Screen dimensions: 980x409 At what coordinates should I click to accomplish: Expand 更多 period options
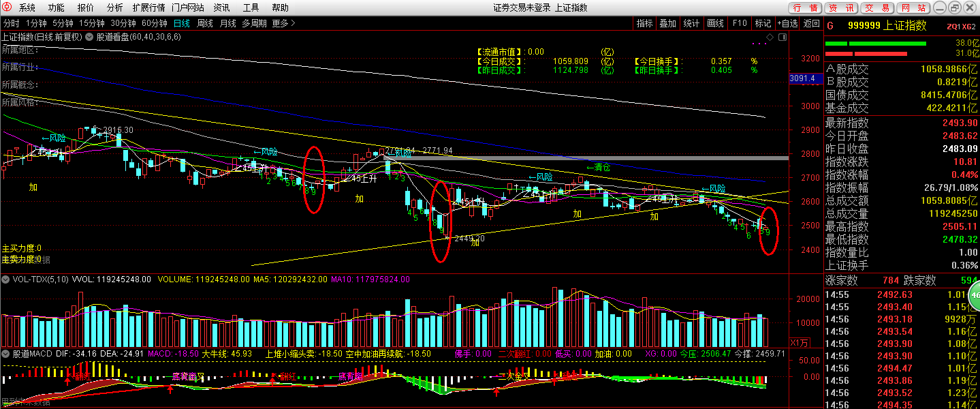(x=283, y=23)
